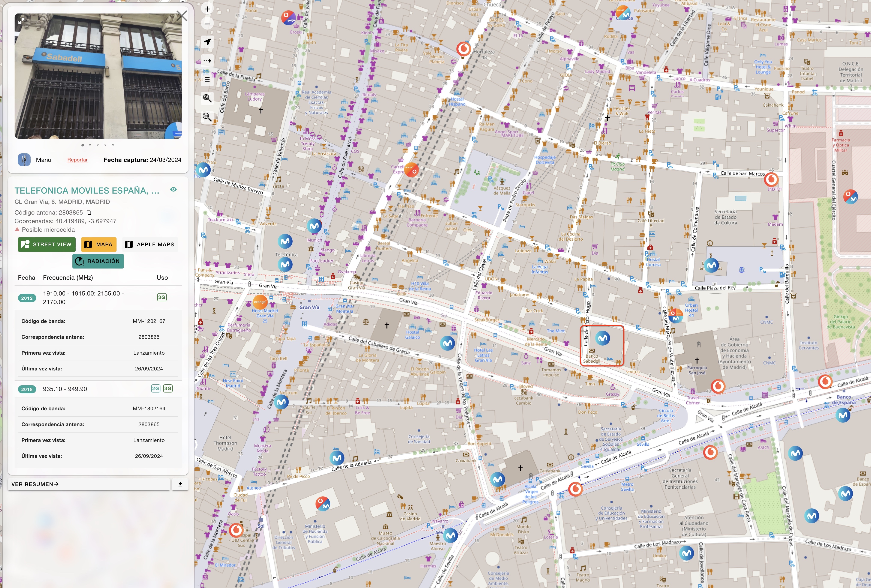Image resolution: width=871 pixels, height=588 pixels.
Task: Select Vodafone marker near UID Centro Sur
Action: coord(236,530)
